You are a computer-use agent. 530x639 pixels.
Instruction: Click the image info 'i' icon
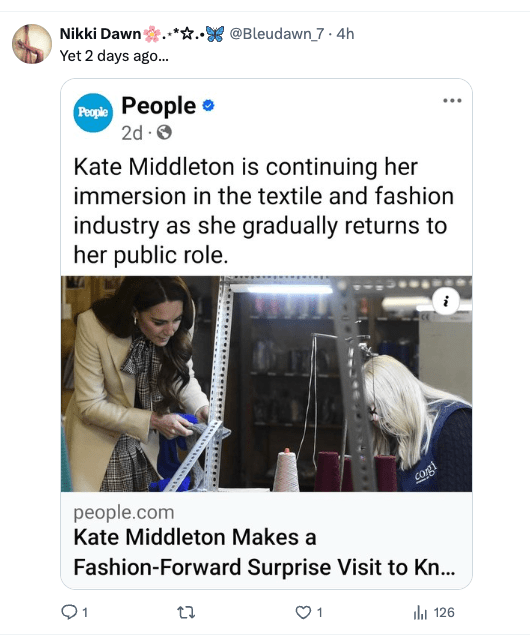(x=446, y=301)
